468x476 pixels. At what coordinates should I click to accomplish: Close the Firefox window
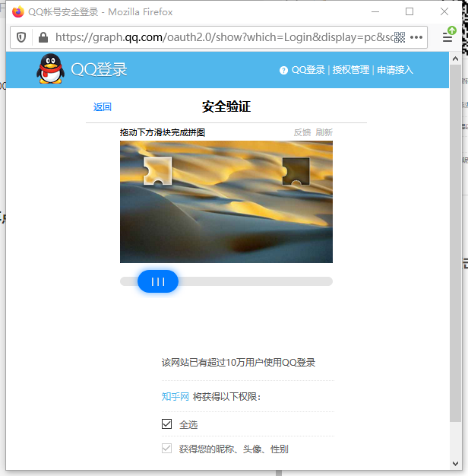click(x=444, y=12)
